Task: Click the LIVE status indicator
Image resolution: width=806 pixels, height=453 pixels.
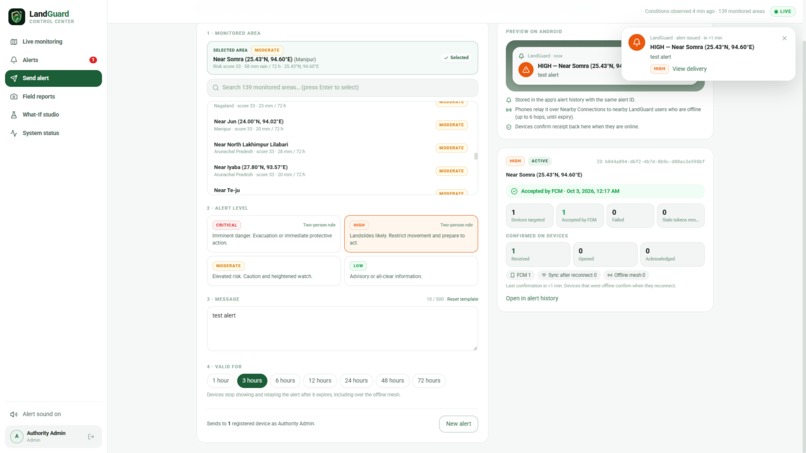Action: pos(783,11)
